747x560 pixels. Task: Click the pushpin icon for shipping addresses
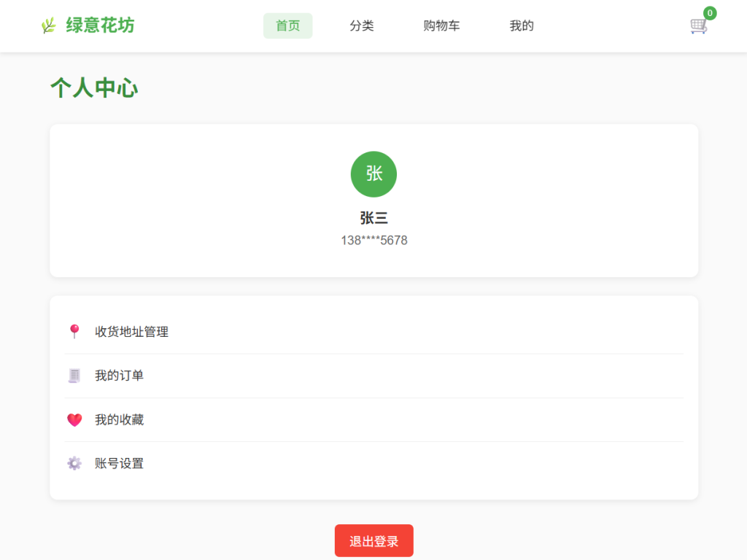(74, 332)
